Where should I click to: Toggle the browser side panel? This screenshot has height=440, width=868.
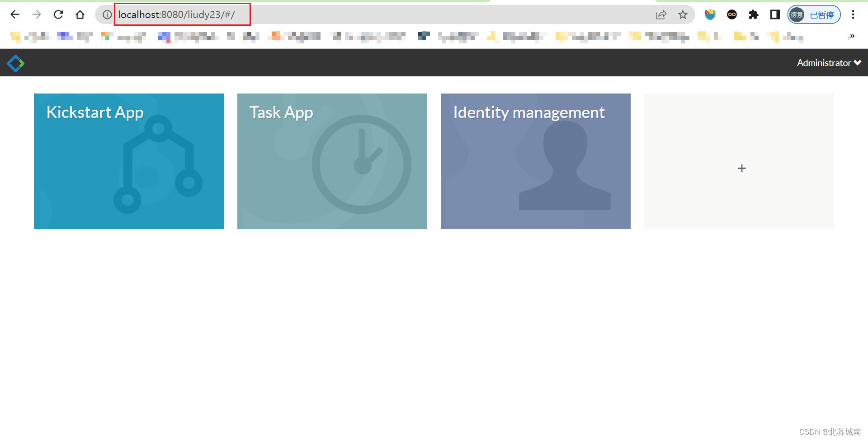click(x=775, y=14)
